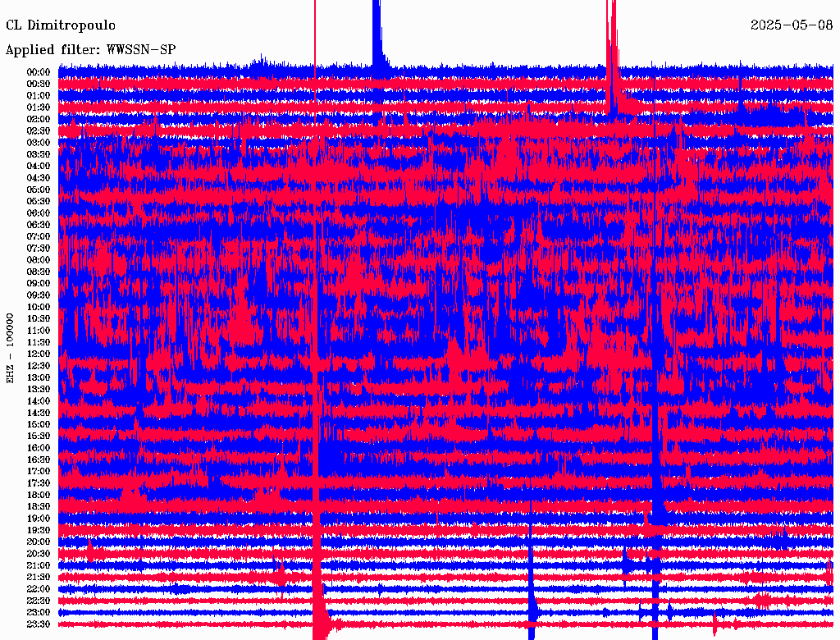Image resolution: width=840 pixels, height=640 pixels.
Task: Select the 09:00 time label
Action: [39, 284]
